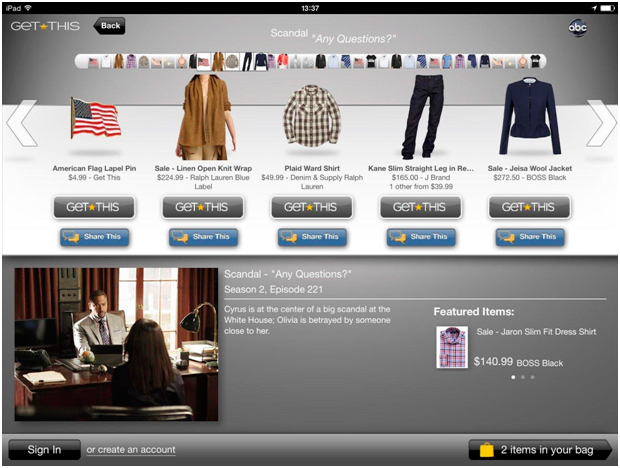Click '$272.50 - BOSS Black' price text
The height and width of the screenshot is (468, 620).
tap(529, 177)
